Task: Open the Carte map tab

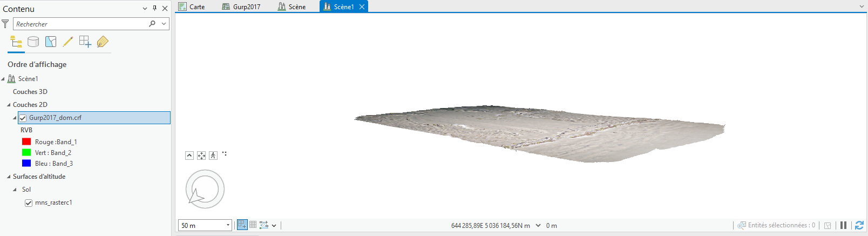Action: point(192,6)
